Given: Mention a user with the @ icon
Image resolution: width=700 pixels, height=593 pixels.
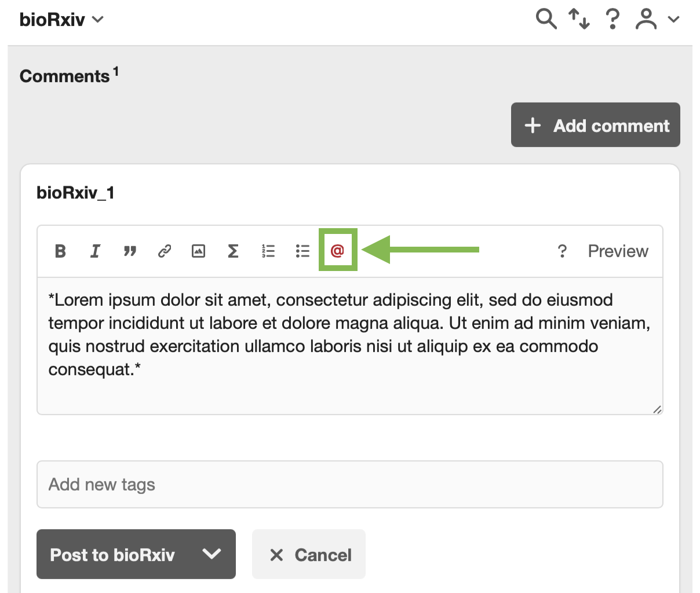Looking at the screenshot, I should pyautogui.click(x=337, y=251).
